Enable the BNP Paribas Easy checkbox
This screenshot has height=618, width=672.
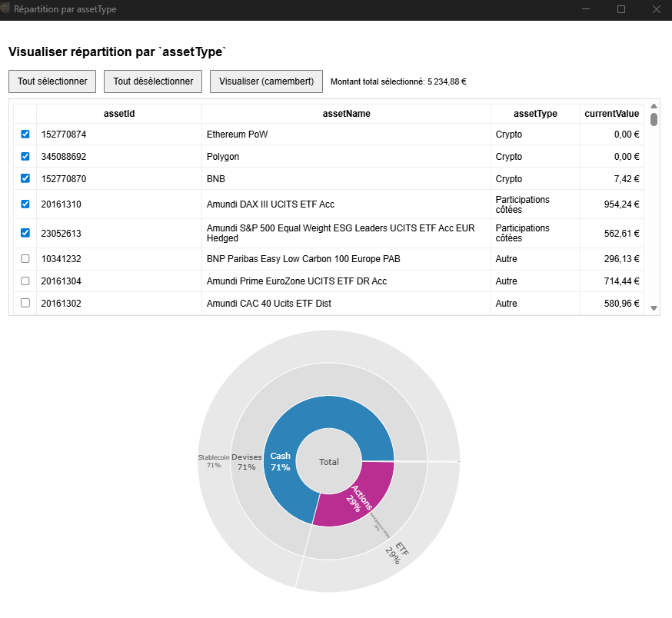coord(25,259)
